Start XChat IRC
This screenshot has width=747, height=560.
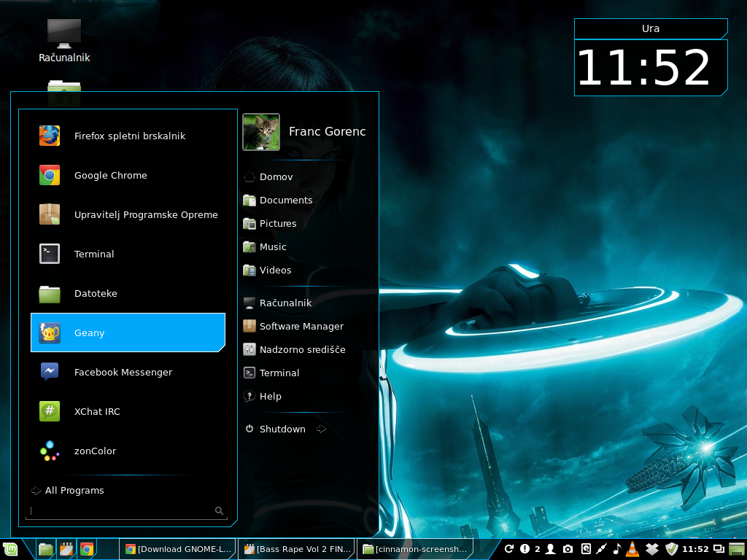click(128, 411)
